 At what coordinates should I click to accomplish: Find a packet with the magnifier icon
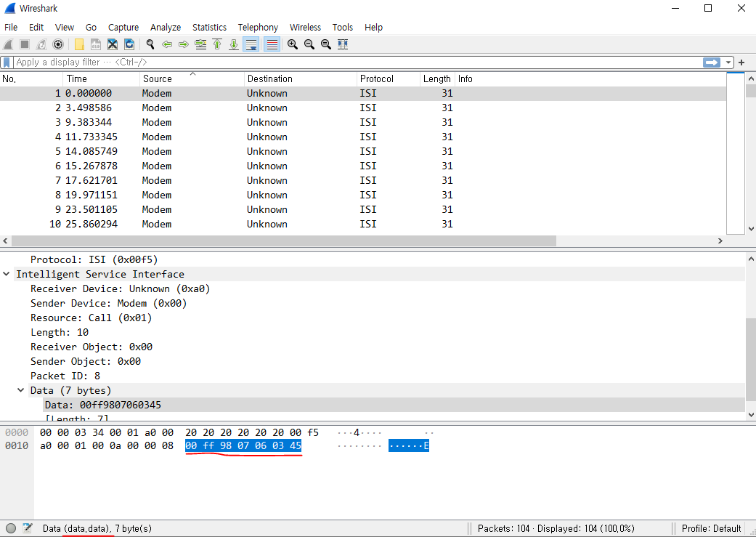pos(150,44)
